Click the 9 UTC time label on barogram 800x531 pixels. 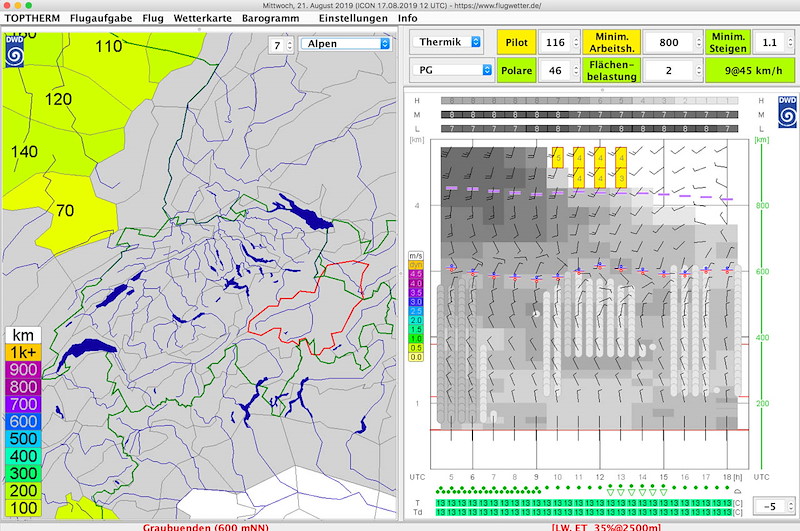tap(536, 477)
